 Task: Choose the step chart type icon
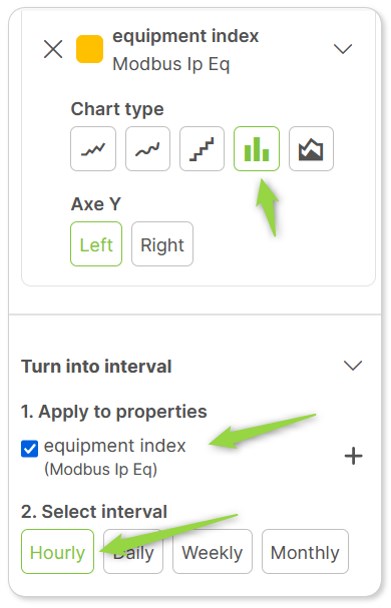pos(202,149)
